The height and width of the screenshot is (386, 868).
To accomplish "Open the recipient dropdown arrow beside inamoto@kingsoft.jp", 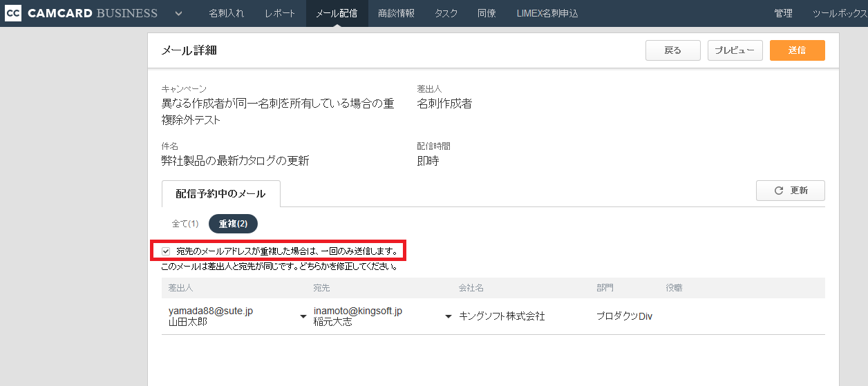I will pos(449,316).
